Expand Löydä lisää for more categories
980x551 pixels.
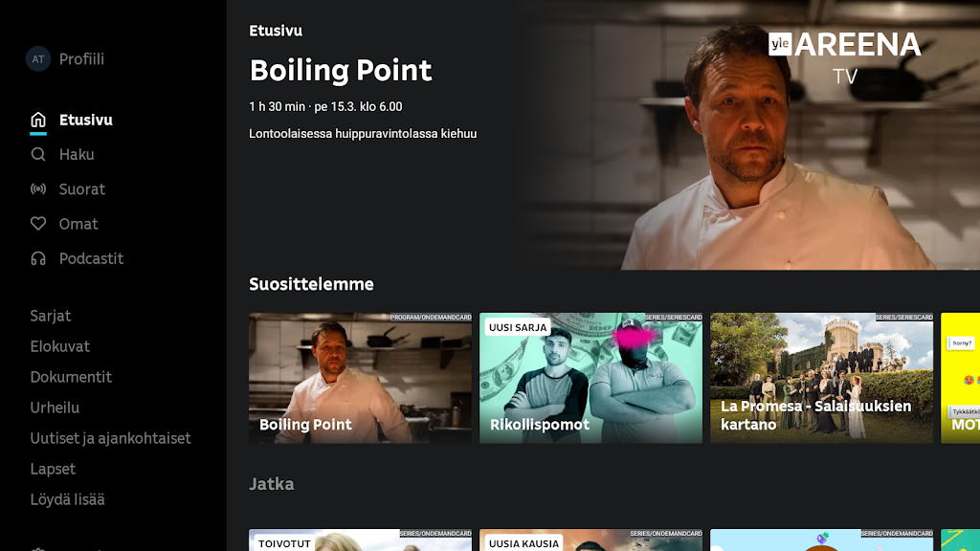tap(67, 499)
